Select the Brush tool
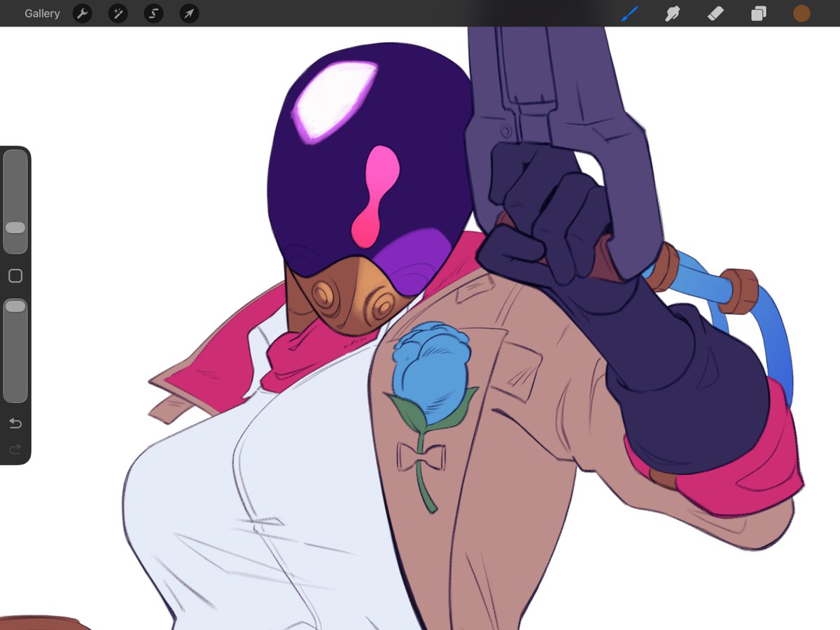 630,13
